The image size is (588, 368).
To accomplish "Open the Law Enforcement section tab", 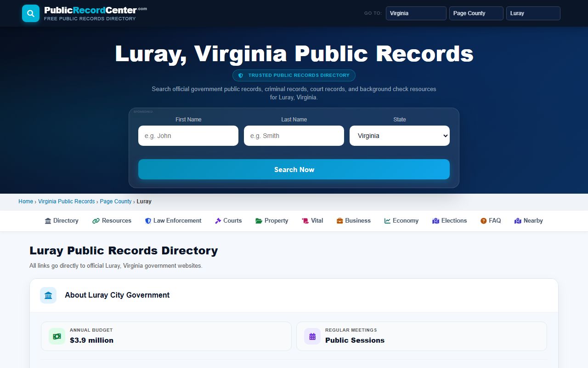I will click(x=173, y=221).
